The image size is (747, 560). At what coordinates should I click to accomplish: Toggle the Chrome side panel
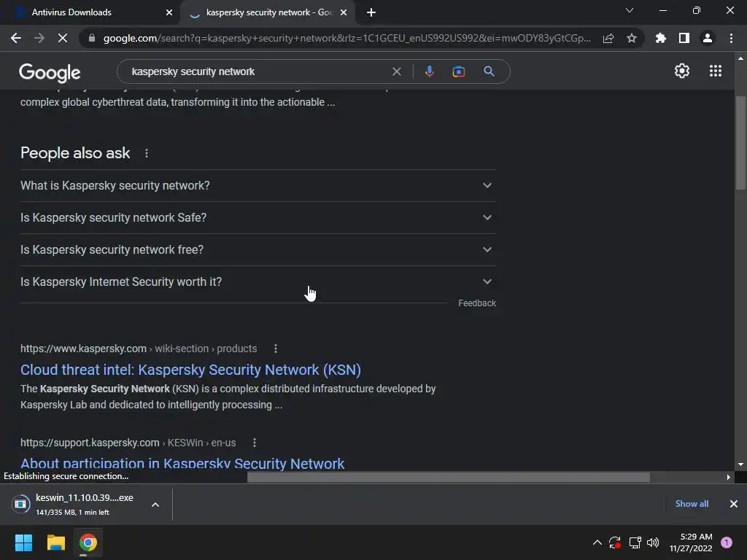pyautogui.click(x=684, y=38)
